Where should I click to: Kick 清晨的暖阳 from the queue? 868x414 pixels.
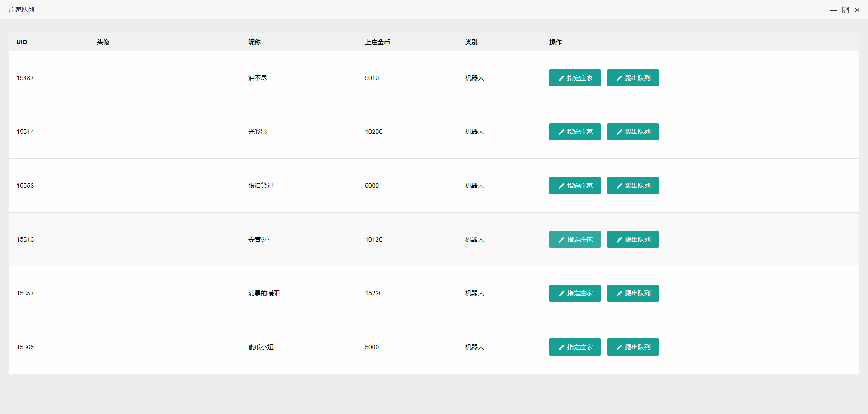[632, 293]
